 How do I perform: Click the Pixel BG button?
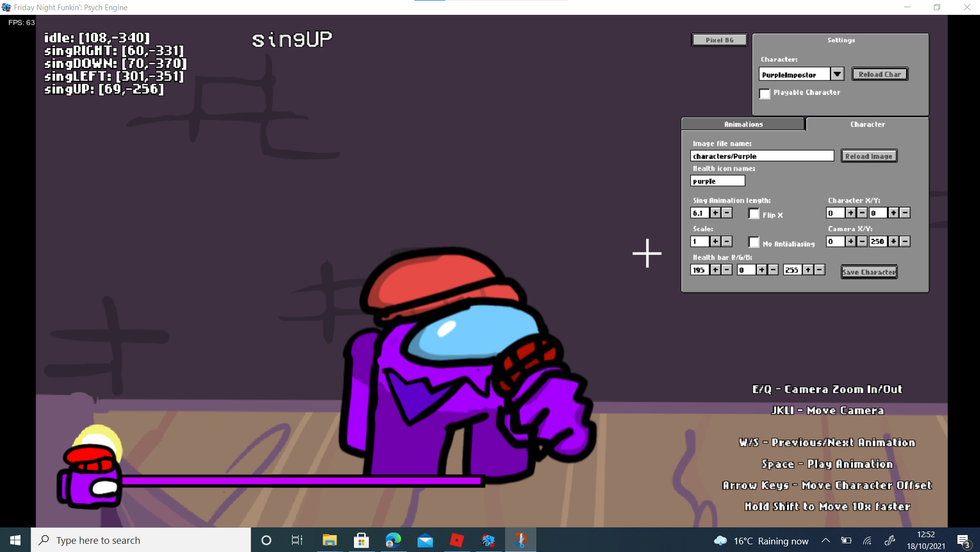click(719, 39)
